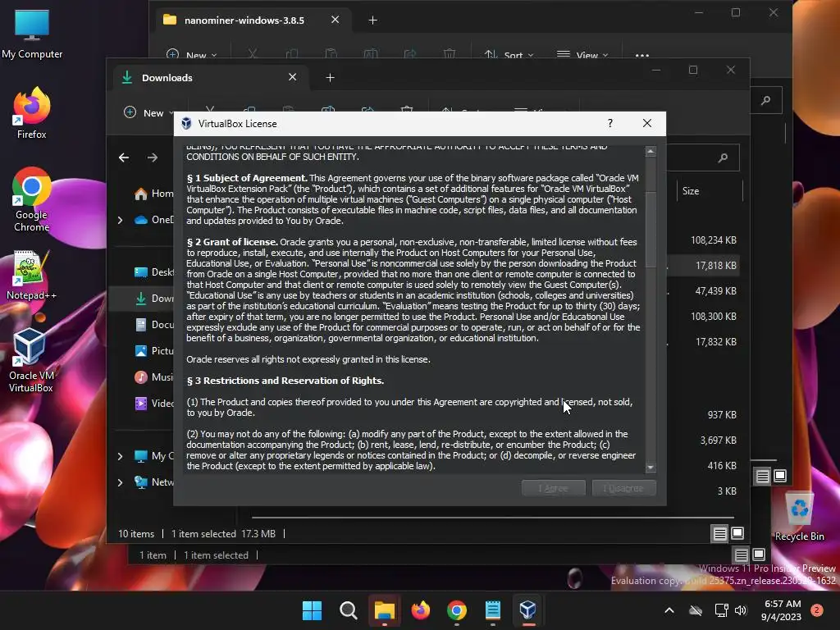Viewport: 840px width, 630px height.
Task: Expand the Network tree node
Action: tap(120, 482)
